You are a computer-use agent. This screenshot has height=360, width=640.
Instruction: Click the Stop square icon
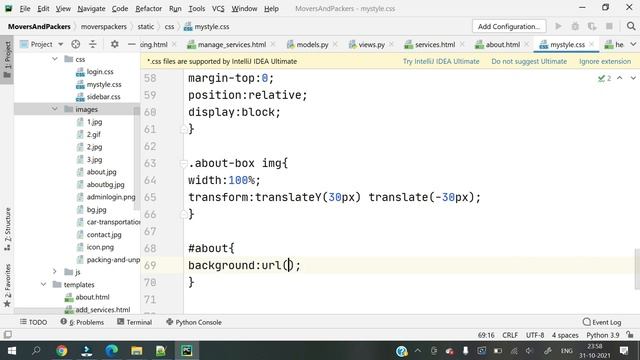point(609,26)
